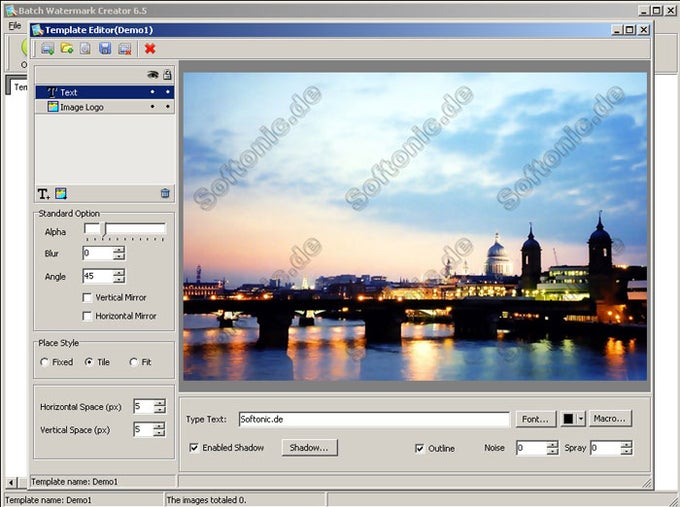Viewport: 680px width, 507px height.
Task: Increase Horizontal Space with up arrow
Action: (160, 403)
